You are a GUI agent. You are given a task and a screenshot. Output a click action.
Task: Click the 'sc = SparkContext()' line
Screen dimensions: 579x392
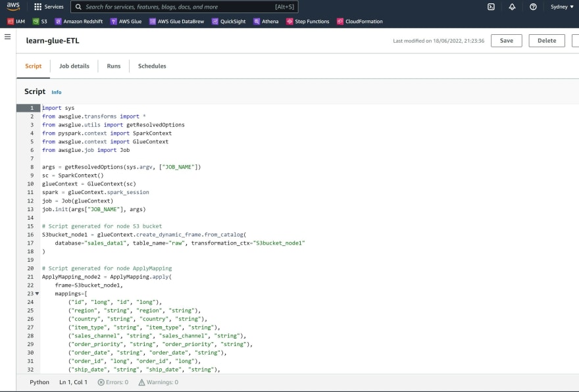pos(73,176)
